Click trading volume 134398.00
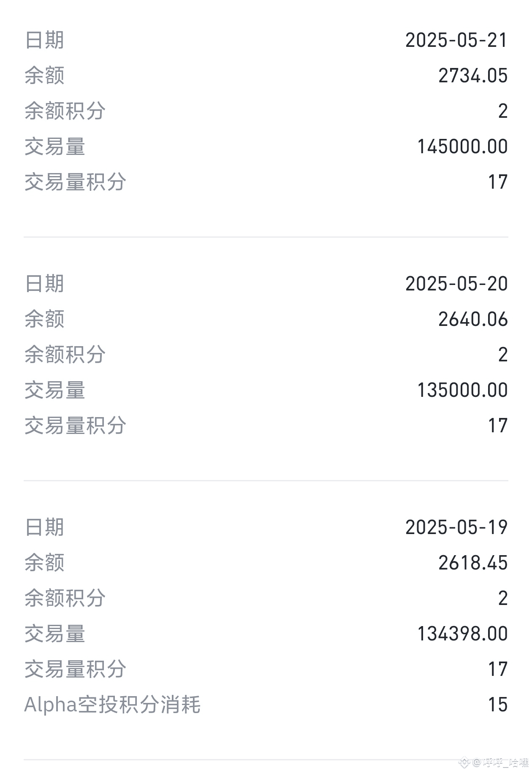532x773 pixels. click(x=462, y=634)
